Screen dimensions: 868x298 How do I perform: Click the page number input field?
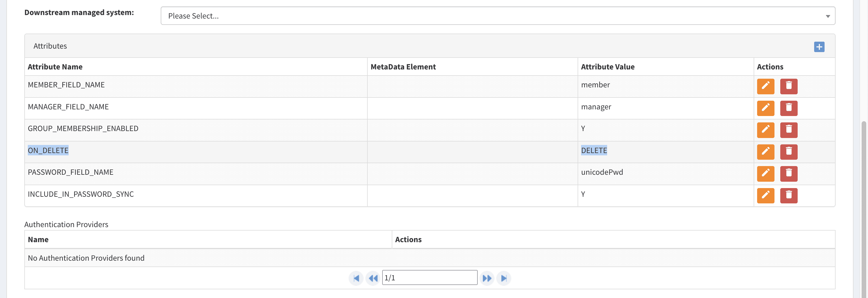coord(429,278)
